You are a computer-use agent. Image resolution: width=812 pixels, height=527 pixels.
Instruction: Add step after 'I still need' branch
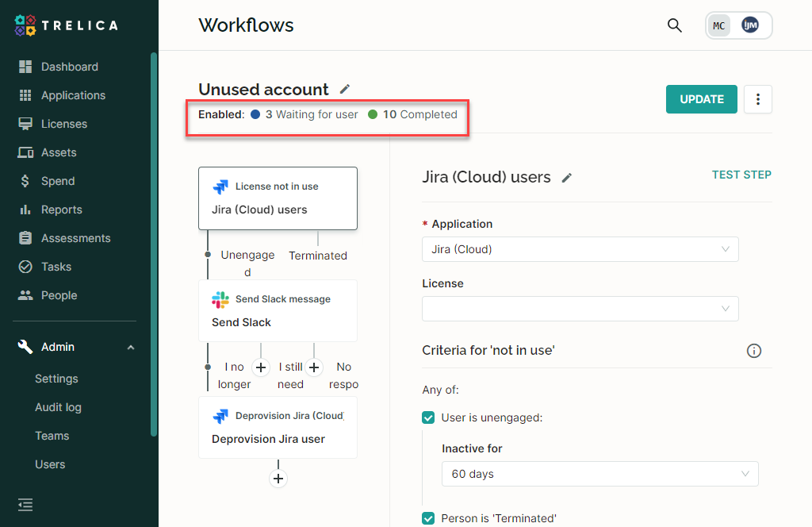[314, 367]
